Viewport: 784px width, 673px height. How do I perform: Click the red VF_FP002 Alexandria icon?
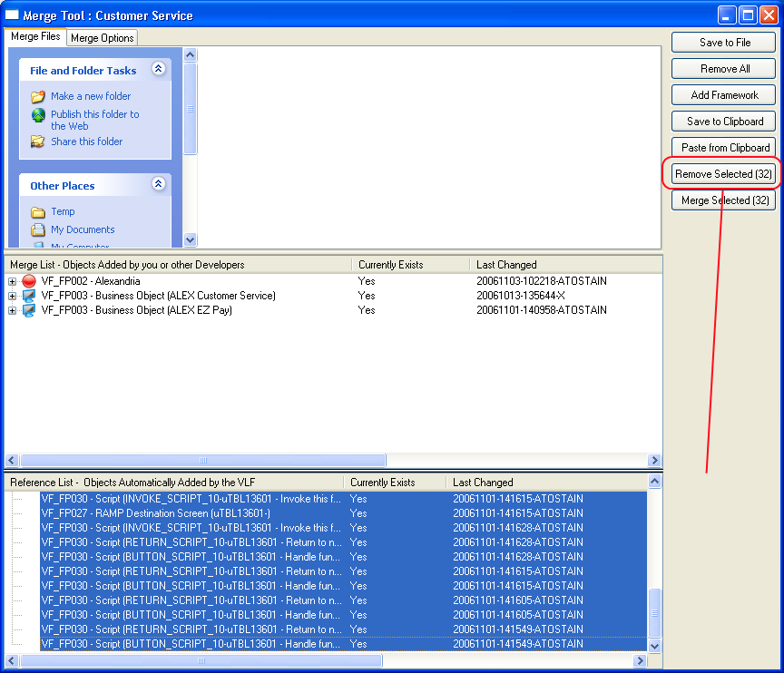[29, 281]
